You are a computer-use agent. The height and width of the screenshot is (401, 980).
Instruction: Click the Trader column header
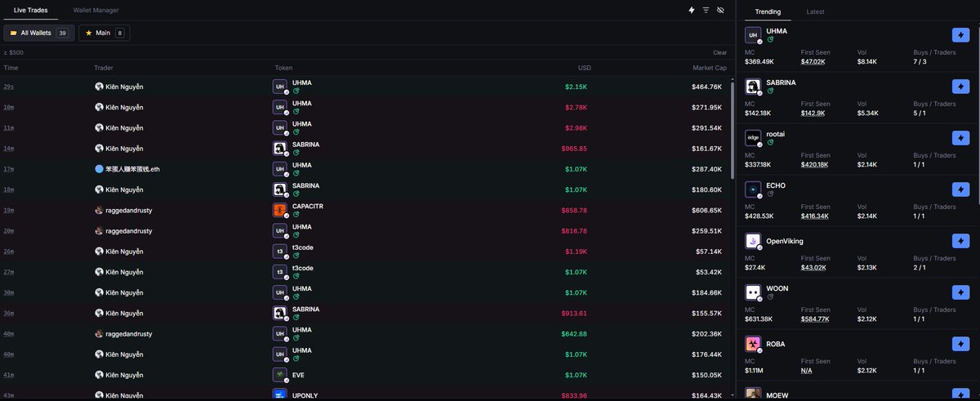(104, 68)
